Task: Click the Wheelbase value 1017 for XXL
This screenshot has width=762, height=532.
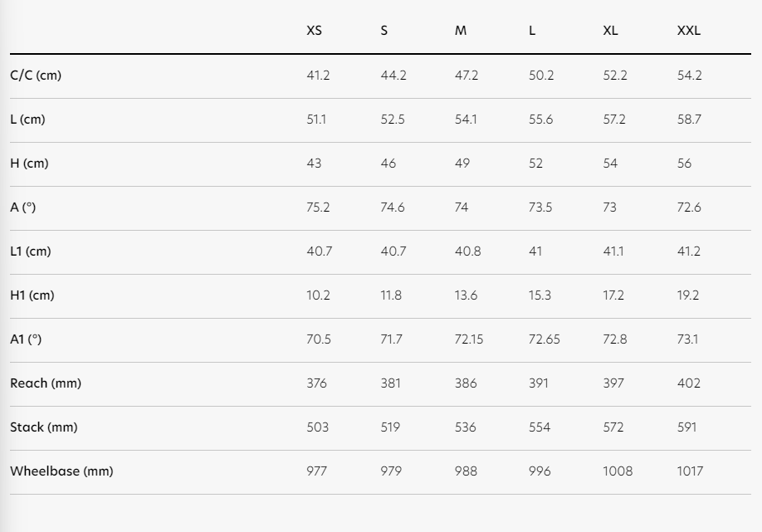Action: tap(690, 471)
